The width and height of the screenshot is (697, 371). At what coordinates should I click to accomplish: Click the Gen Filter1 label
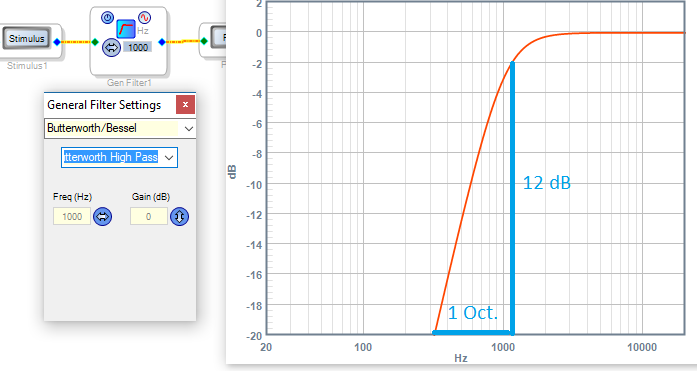tap(129, 83)
